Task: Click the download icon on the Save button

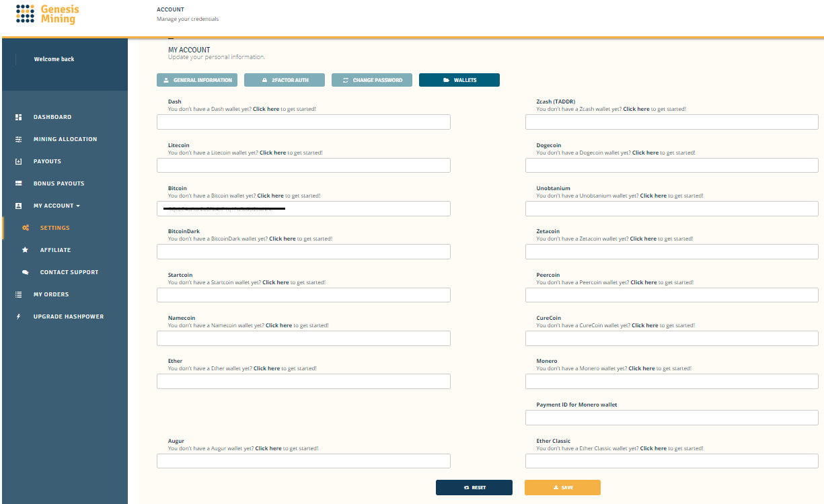Action: (x=556, y=487)
